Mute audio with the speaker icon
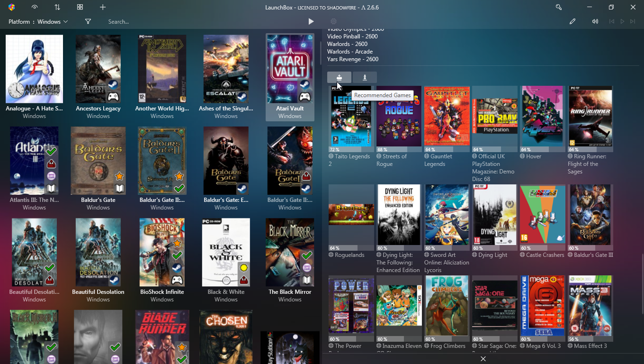The image size is (644, 364). (595, 21)
